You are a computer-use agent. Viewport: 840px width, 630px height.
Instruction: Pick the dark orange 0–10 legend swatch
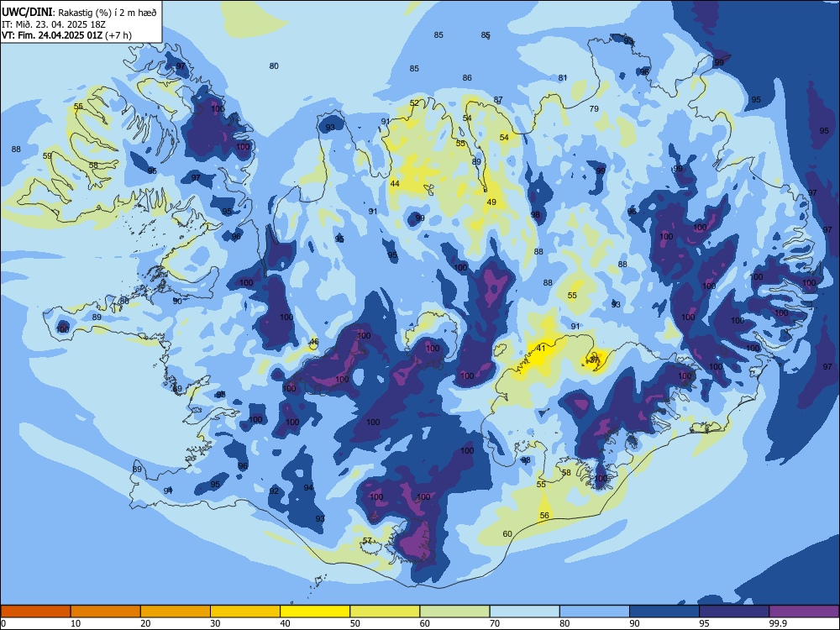[x=35, y=612]
